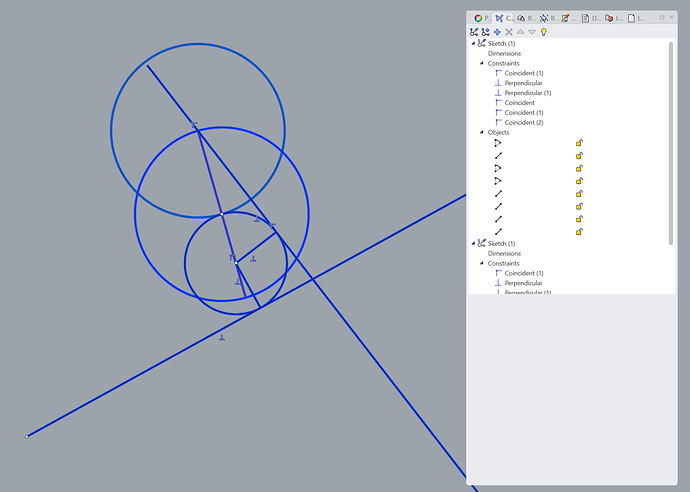Switch to the Properties tab with color wheel
Viewport: 690px width, 492px height.
point(481,18)
